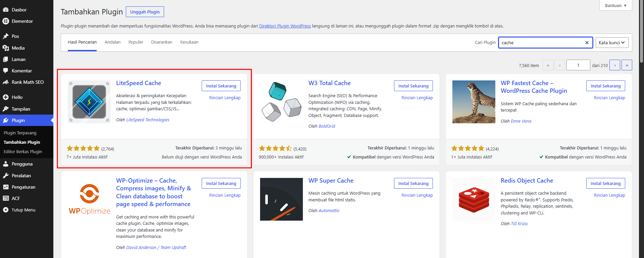Screen dimensions: 644x258
Task: Open Pengaturan settings icon
Action: [6, 187]
